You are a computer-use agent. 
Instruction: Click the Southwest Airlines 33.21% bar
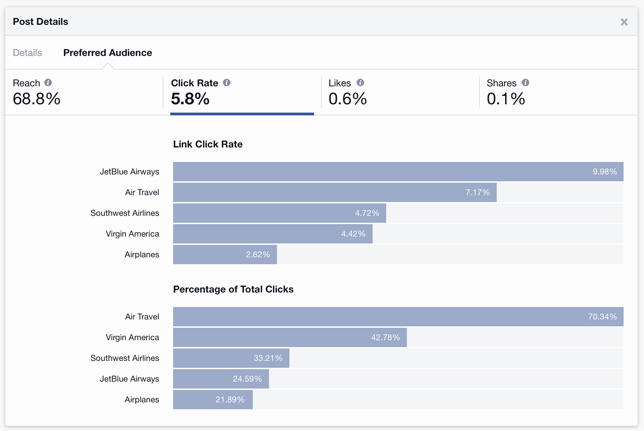tap(231, 358)
